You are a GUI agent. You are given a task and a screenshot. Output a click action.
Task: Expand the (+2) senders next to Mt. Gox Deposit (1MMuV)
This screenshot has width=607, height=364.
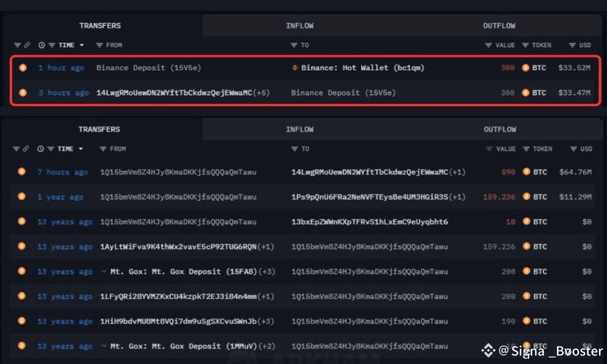coord(267,346)
